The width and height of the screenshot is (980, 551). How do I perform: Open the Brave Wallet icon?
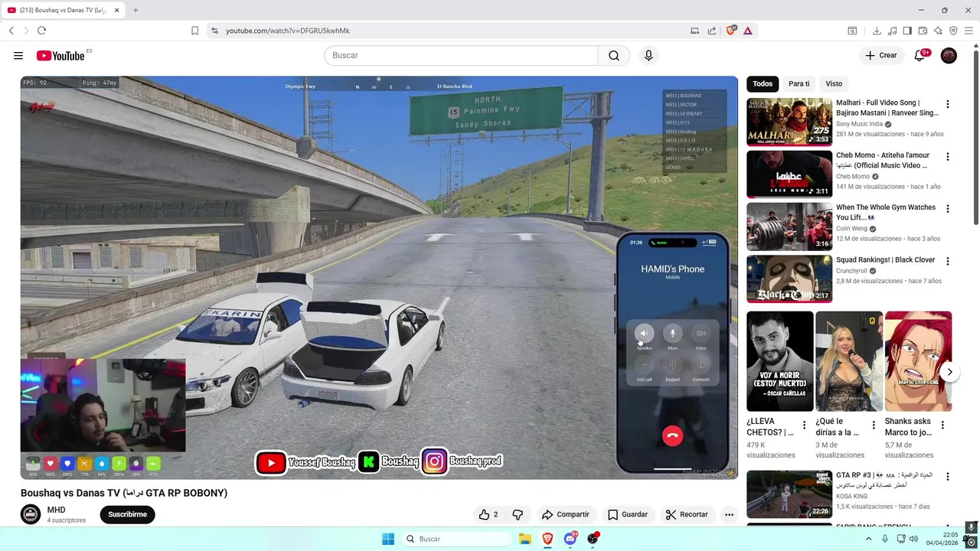923,31
